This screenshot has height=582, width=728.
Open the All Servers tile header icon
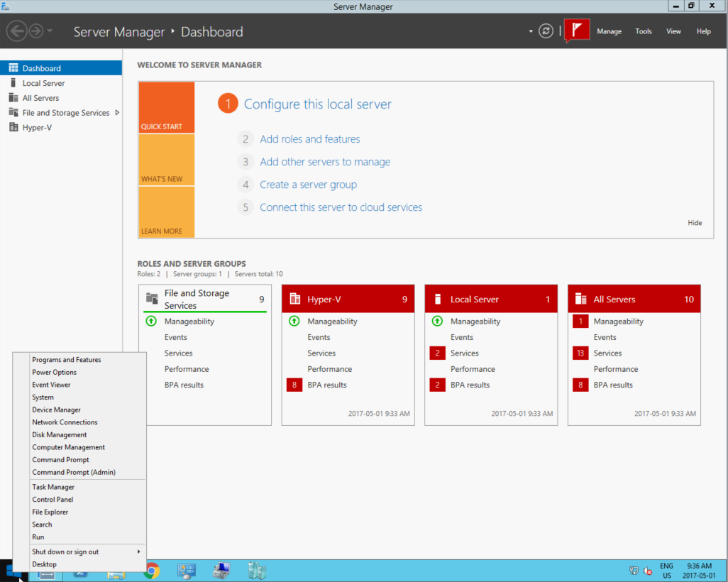pyautogui.click(x=581, y=299)
